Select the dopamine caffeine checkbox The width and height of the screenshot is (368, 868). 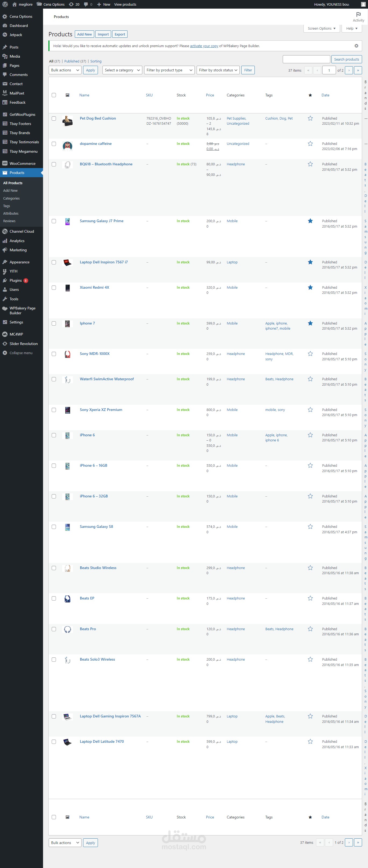pos(54,144)
